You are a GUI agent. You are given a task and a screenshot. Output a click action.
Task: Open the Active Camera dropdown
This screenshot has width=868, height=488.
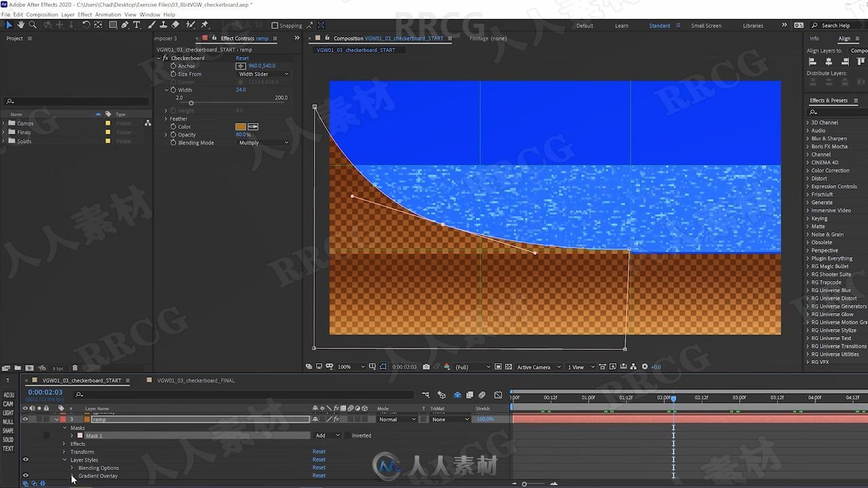[539, 367]
